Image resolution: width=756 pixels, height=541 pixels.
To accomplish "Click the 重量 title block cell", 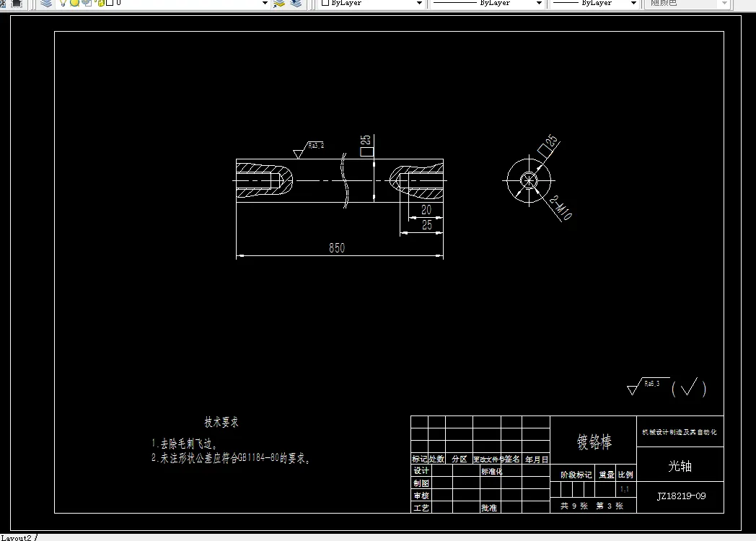I will pos(607,475).
